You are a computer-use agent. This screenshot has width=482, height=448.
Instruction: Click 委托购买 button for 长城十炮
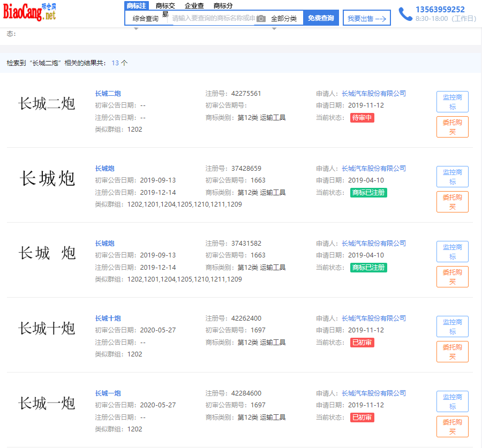pyautogui.click(x=453, y=352)
